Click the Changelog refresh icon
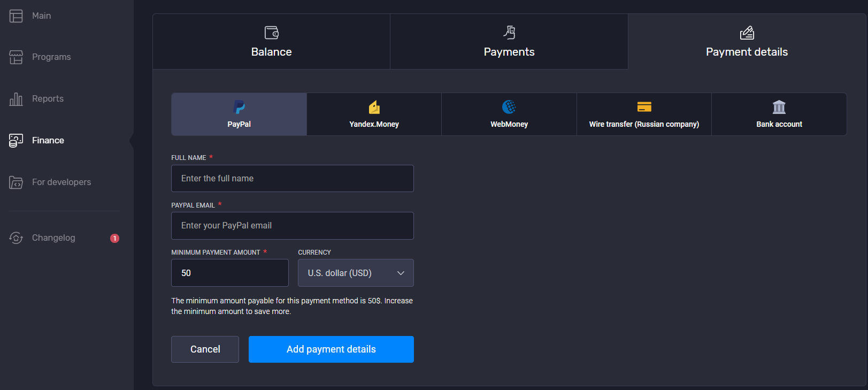Screen dimensions: 868x390 coord(16,238)
